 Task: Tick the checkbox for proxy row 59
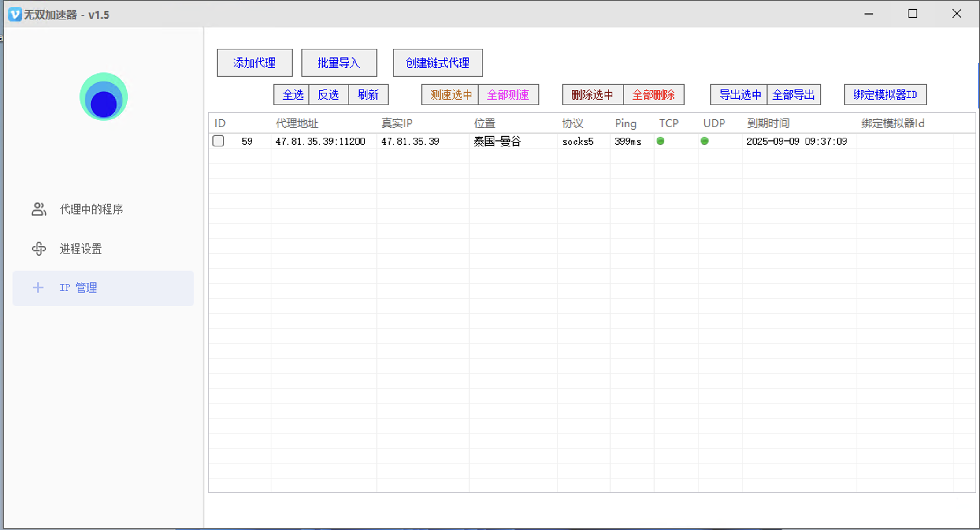click(x=218, y=141)
